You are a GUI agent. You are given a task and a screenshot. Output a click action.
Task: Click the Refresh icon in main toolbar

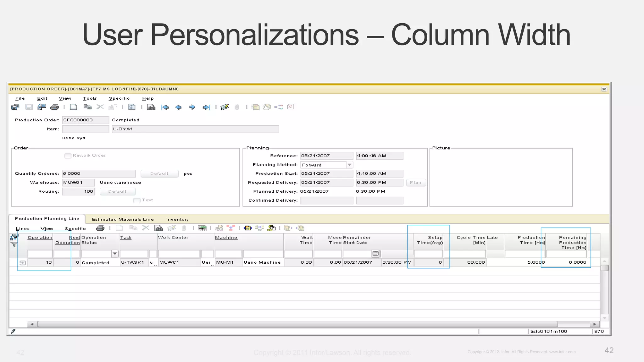(132, 107)
